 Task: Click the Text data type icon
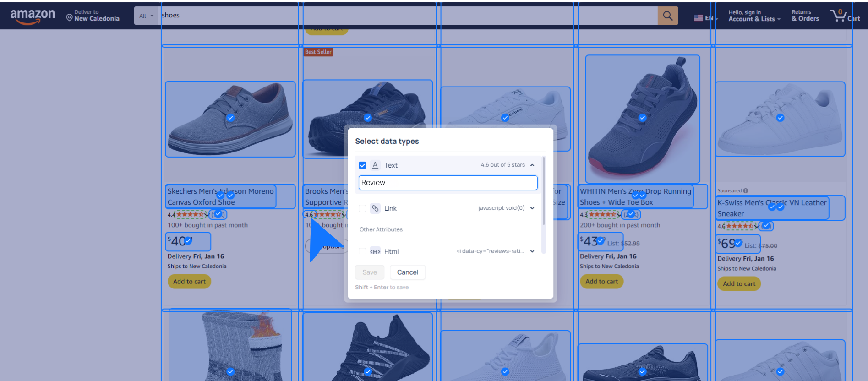pyautogui.click(x=375, y=165)
